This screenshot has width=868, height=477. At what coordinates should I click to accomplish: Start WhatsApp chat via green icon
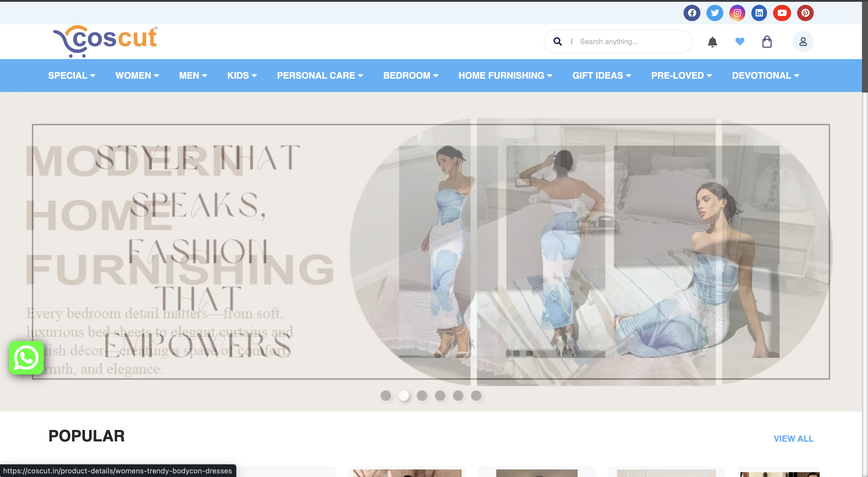click(26, 358)
